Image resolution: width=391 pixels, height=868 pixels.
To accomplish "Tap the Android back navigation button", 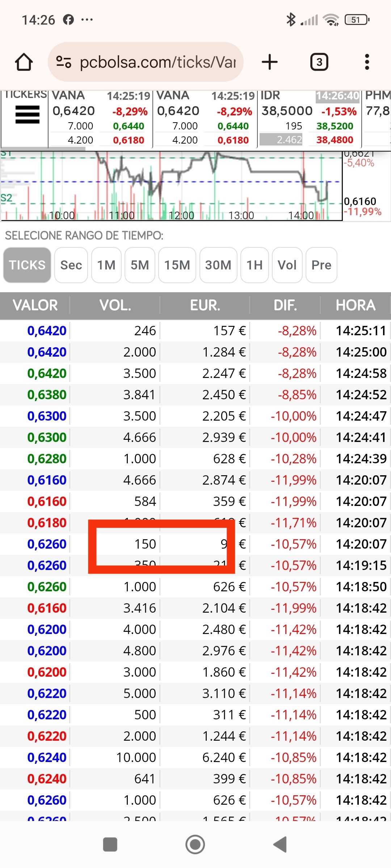I will pyautogui.click(x=280, y=844).
